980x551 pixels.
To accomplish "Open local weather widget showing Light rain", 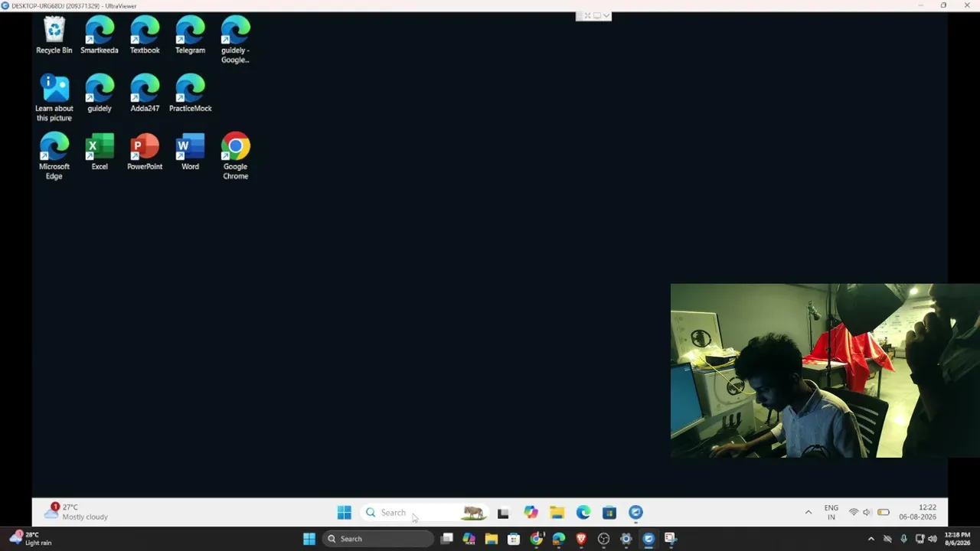I will [x=30, y=539].
